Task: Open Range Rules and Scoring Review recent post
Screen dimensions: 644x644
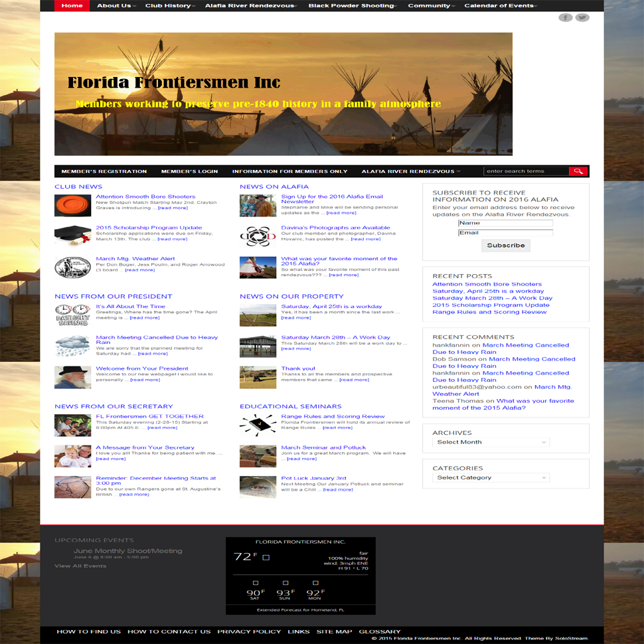Action: pyautogui.click(x=489, y=312)
